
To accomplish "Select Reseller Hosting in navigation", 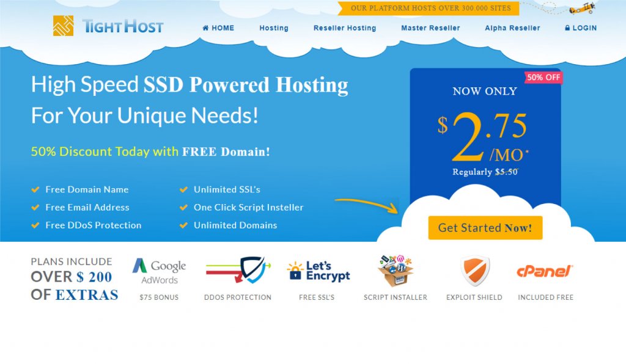I will tap(345, 28).
